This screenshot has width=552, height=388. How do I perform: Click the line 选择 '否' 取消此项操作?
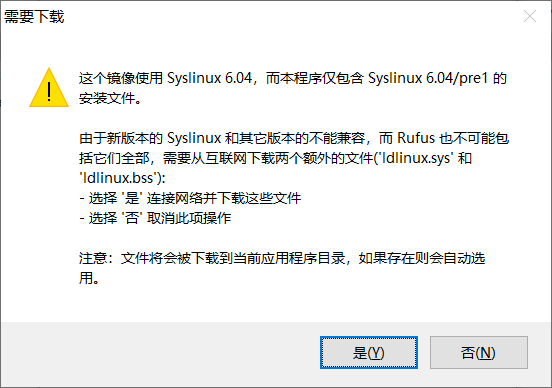155,218
